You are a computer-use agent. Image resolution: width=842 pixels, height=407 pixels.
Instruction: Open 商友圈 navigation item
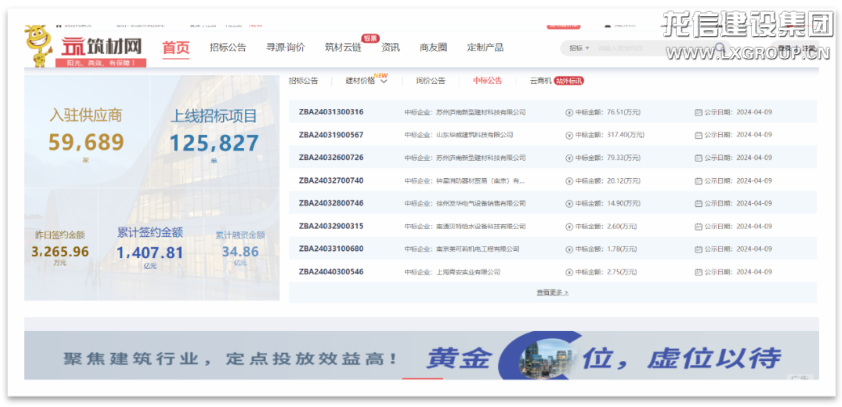(433, 47)
